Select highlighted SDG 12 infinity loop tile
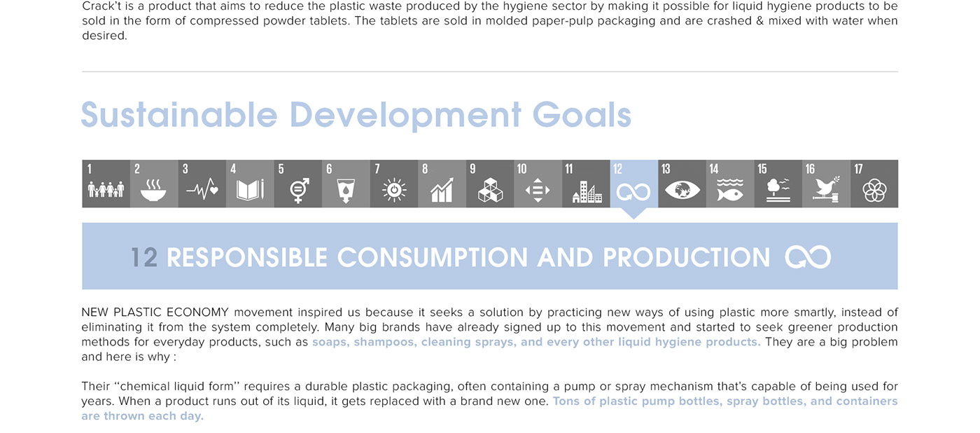Image resolution: width=980 pixels, height=433 pixels. 634,184
